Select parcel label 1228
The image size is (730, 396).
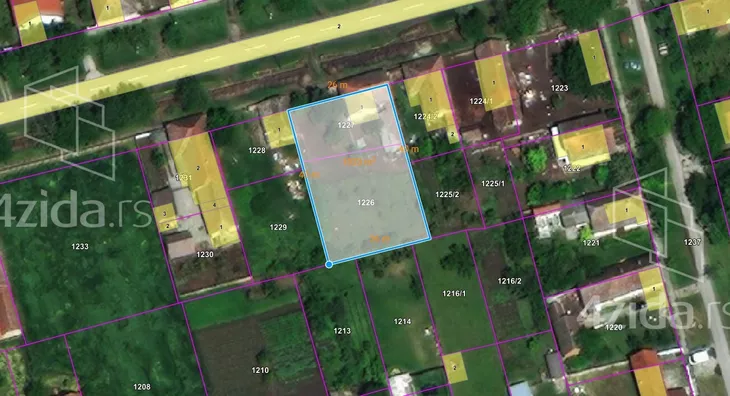click(x=257, y=150)
